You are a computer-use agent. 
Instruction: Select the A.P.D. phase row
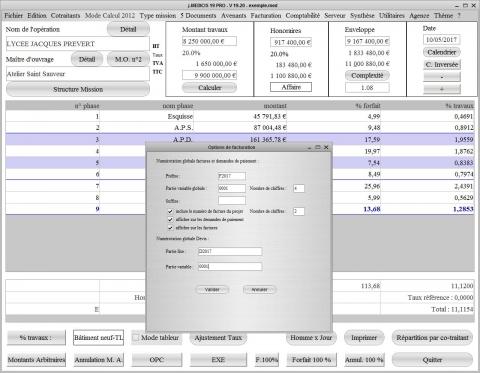(240, 139)
